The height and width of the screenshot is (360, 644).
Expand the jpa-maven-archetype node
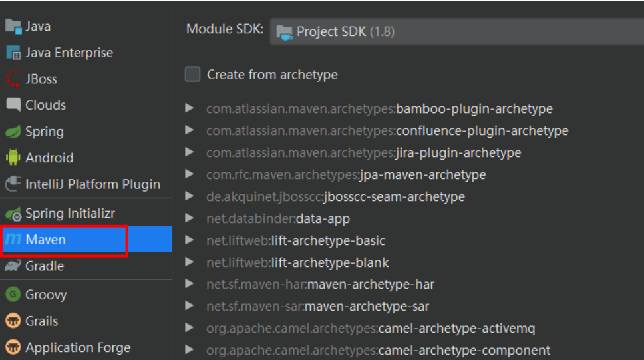[190, 174]
